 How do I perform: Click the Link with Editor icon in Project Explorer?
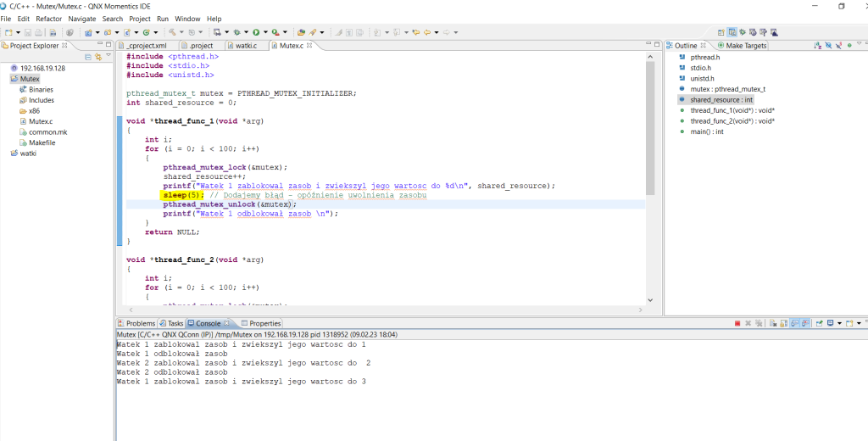97,57
